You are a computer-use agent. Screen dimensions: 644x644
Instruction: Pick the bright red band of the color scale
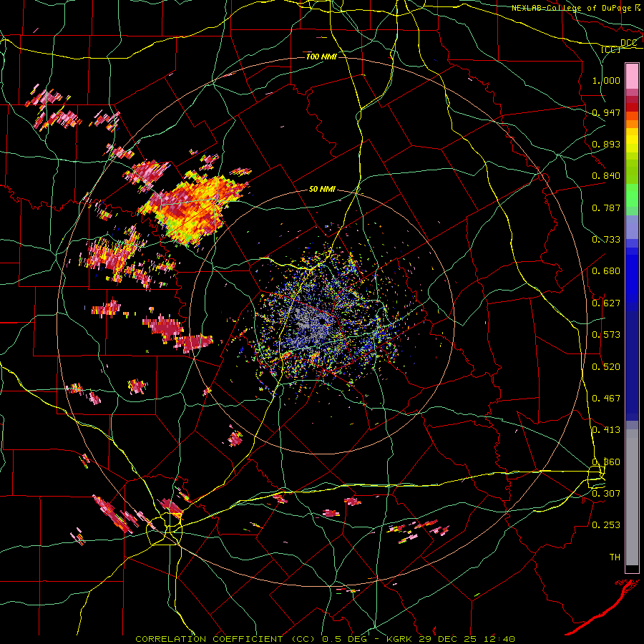click(x=632, y=107)
